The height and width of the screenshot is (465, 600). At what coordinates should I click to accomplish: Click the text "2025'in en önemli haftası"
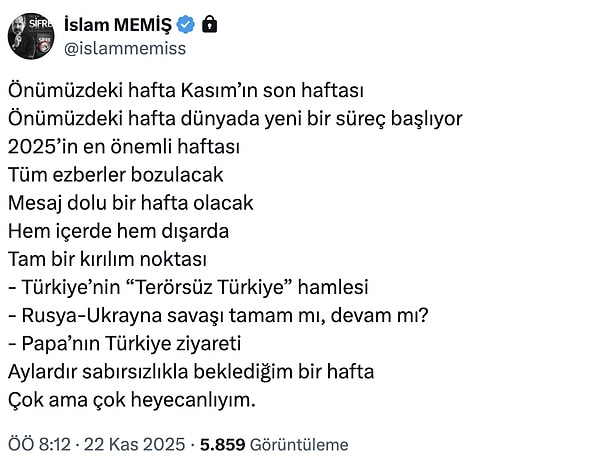tap(125, 148)
